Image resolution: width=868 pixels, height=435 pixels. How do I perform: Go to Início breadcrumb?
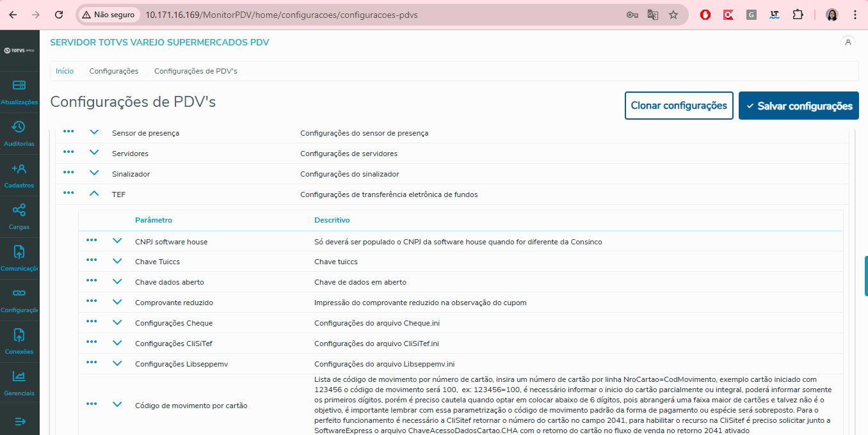(65, 71)
